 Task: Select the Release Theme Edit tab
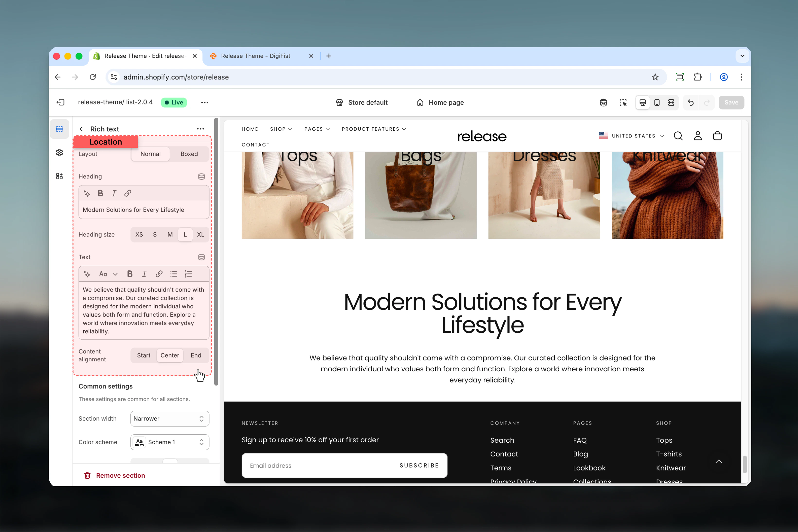(x=146, y=56)
